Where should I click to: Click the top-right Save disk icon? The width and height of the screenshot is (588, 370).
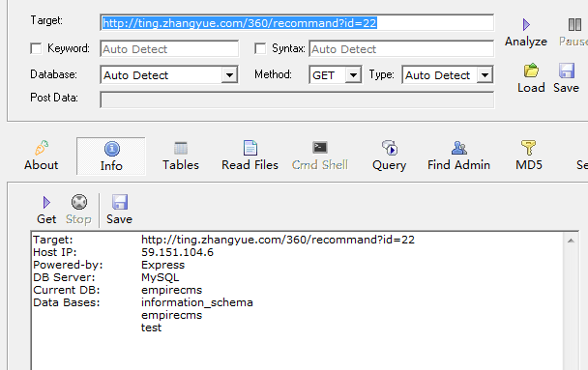[567, 71]
